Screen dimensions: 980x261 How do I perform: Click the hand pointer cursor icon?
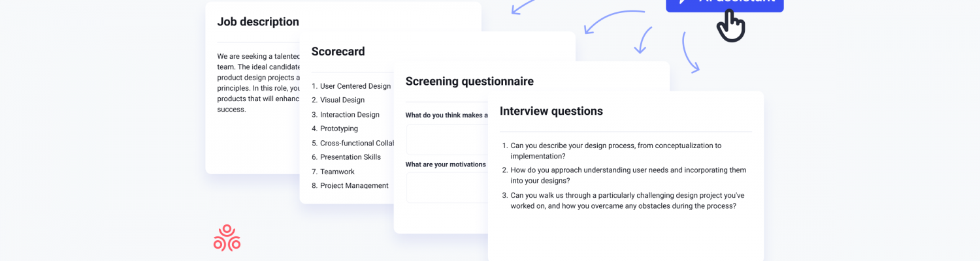pyautogui.click(x=730, y=27)
